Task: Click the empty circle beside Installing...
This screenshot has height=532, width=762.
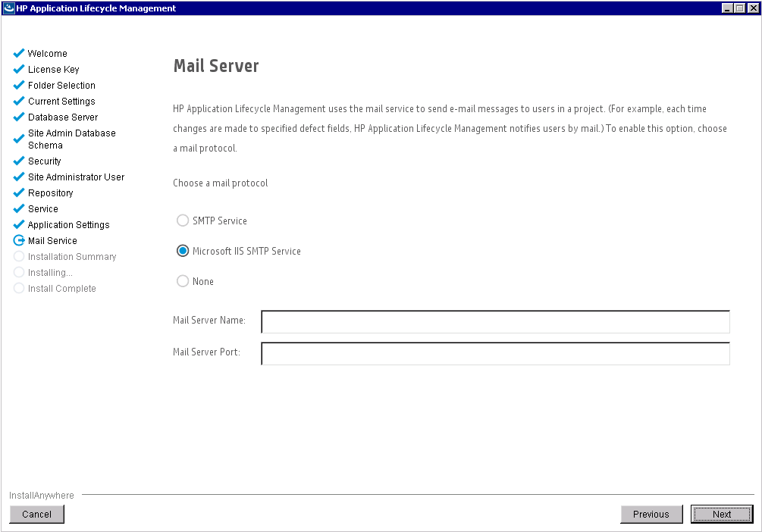Action: tap(18, 272)
